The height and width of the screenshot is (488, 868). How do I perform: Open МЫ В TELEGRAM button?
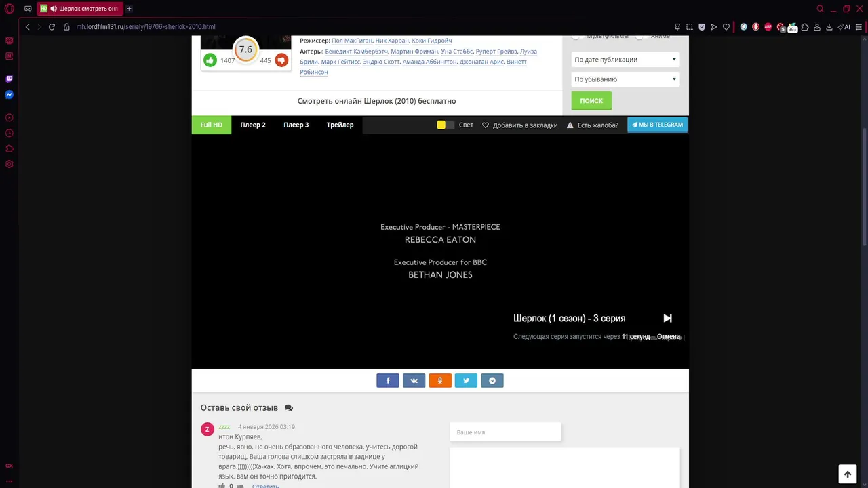click(x=657, y=125)
